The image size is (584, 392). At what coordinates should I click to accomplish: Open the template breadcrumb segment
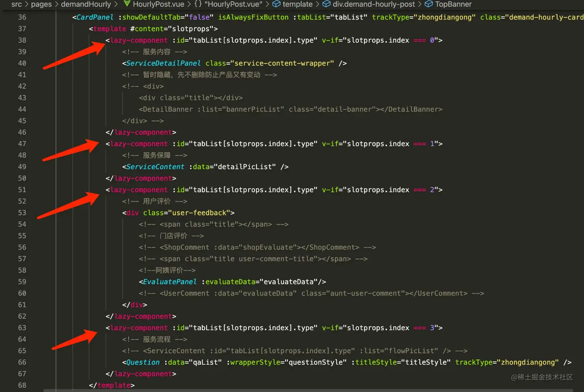point(297,4)
